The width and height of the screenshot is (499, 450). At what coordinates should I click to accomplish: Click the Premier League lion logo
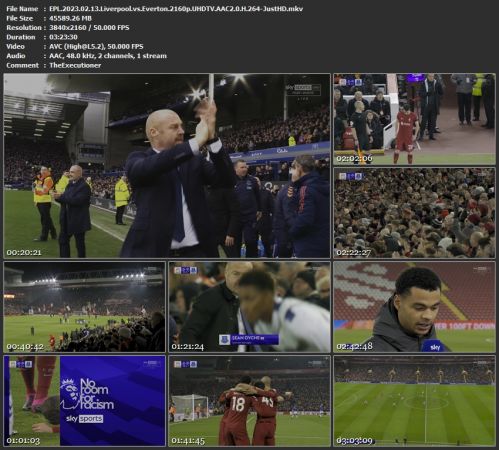[69, 393]
